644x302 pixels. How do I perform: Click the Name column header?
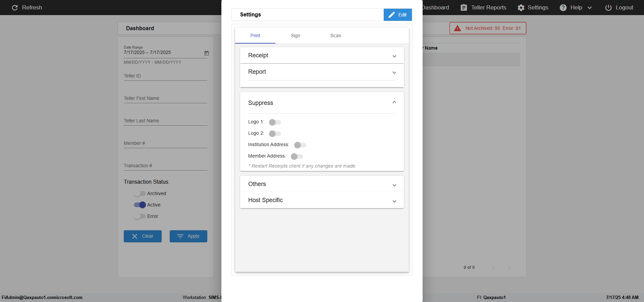coord(431,48)
